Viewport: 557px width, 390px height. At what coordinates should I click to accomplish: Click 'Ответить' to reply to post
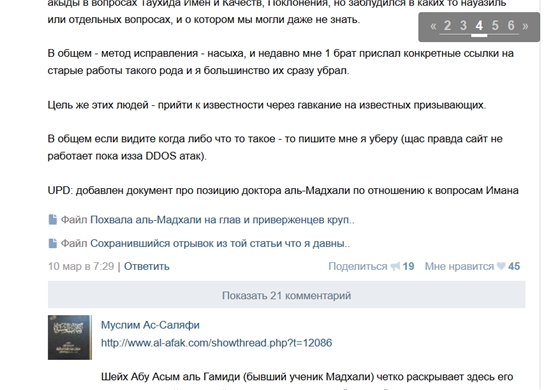pos(147,266)
